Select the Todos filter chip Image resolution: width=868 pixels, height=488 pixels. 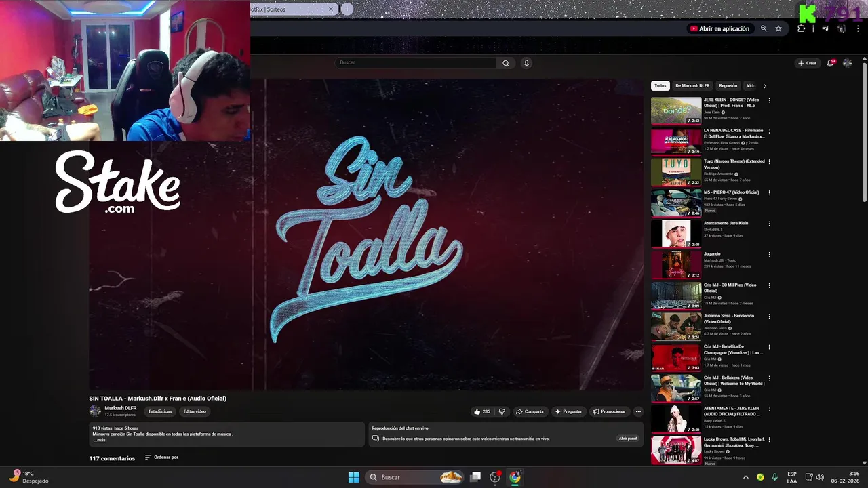[x=660, y=86]
